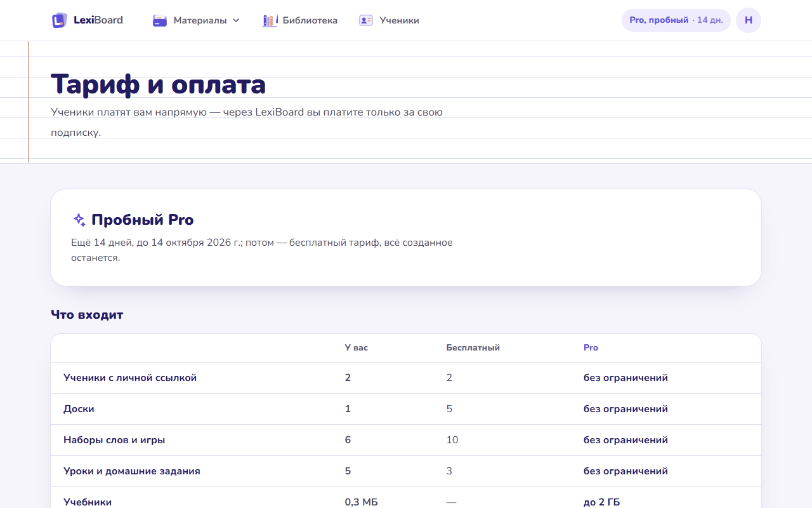Click the free limit 10 for Наборы слов
The height and width of the screenshot is (508, 812).
coord(452,440)
